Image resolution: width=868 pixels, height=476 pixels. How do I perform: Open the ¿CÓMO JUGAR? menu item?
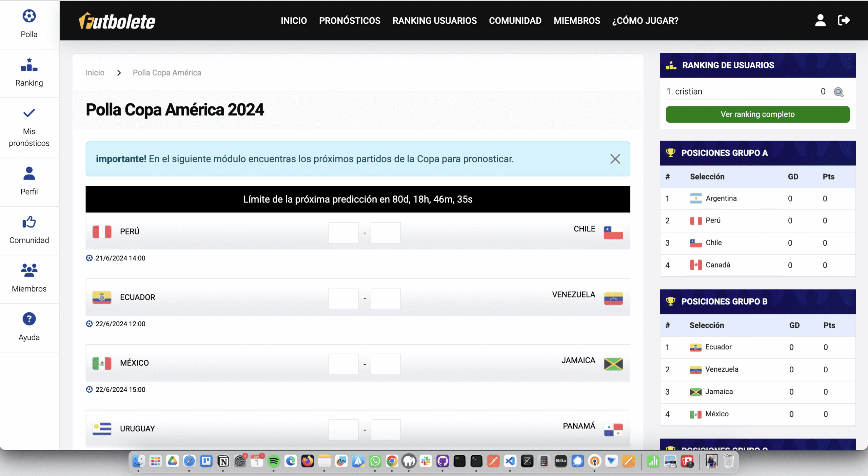(645, 20)
